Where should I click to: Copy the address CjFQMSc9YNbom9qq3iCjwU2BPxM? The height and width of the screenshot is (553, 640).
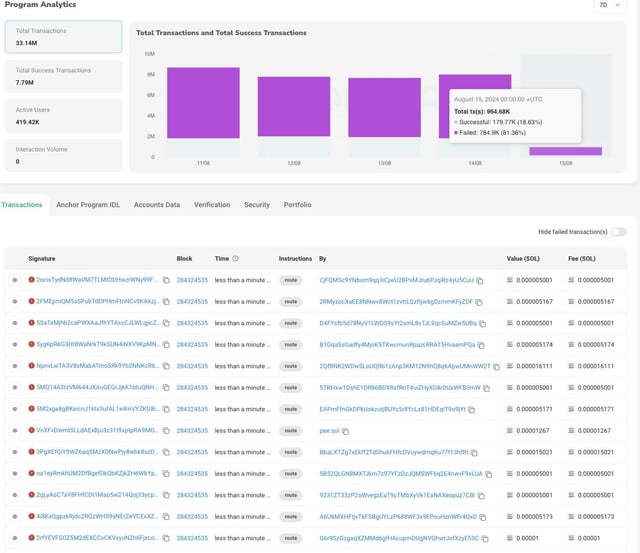click(x=480, y=280)
